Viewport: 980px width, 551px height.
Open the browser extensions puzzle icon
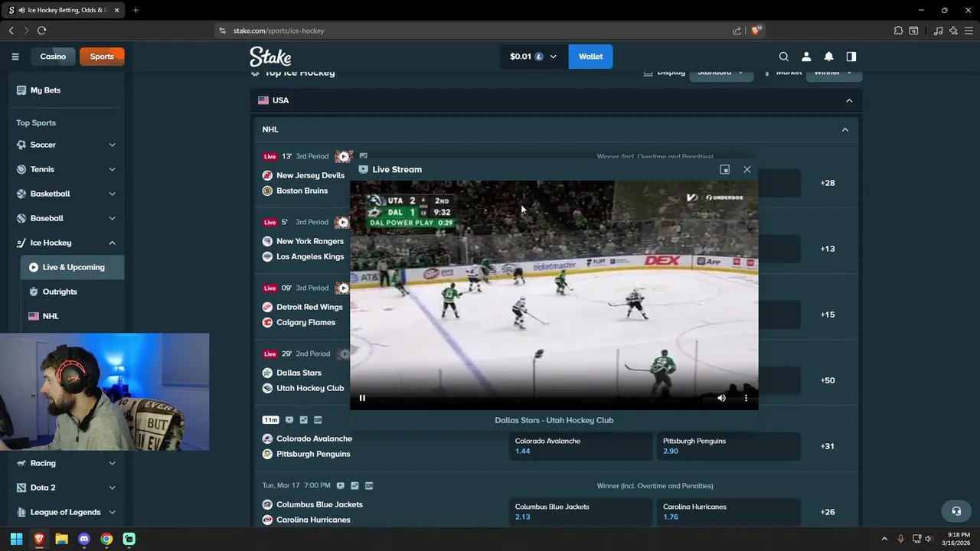[x=898, y=31]
